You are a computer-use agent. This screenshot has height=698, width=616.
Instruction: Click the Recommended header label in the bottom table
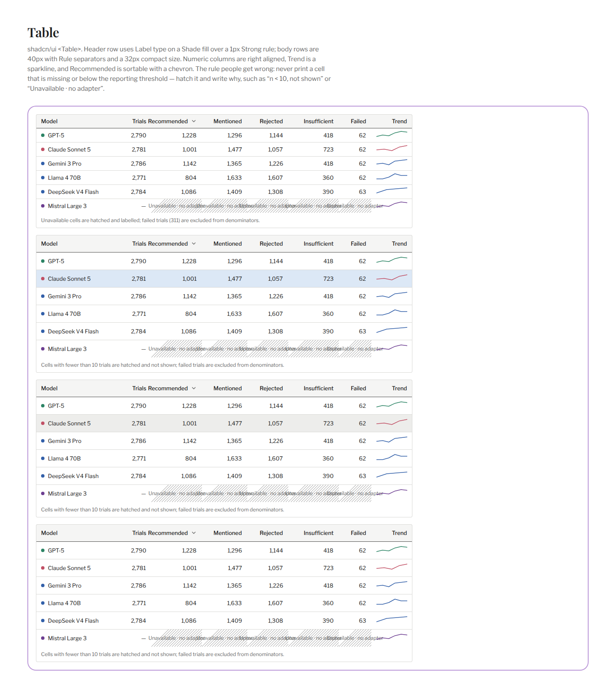coord(168,533)
